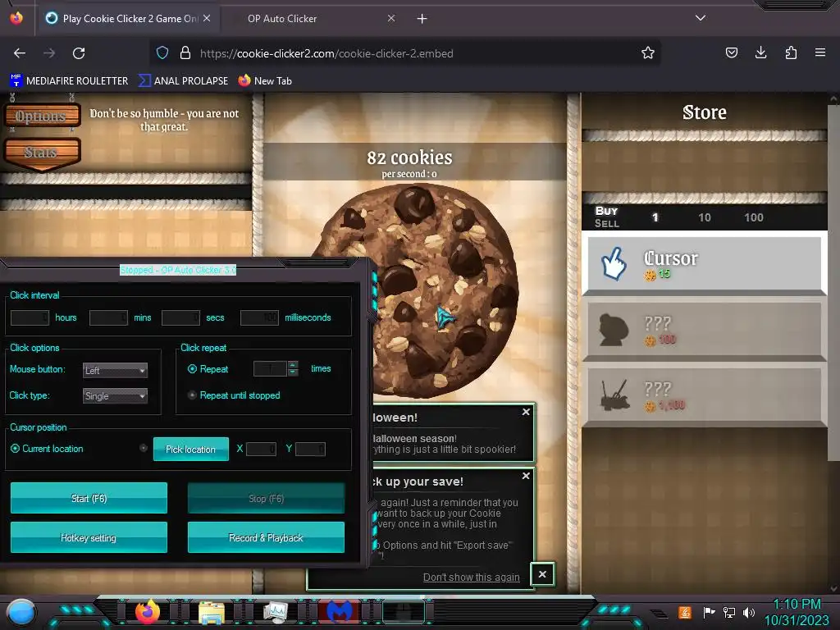Open the Downloads arrow icon
This screenshot has width=840, height=630.
pyautogui.click(x=760, y=52)
